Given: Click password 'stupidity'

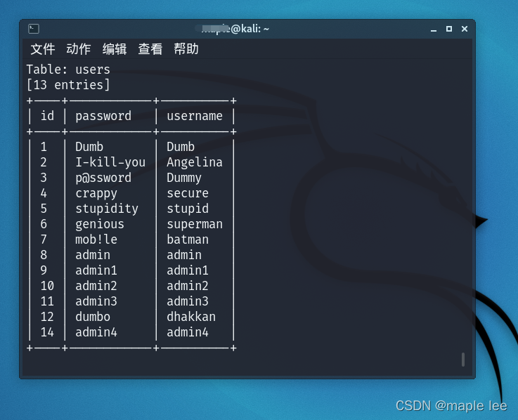Looking at the screenshot, I should coord(107,209).
